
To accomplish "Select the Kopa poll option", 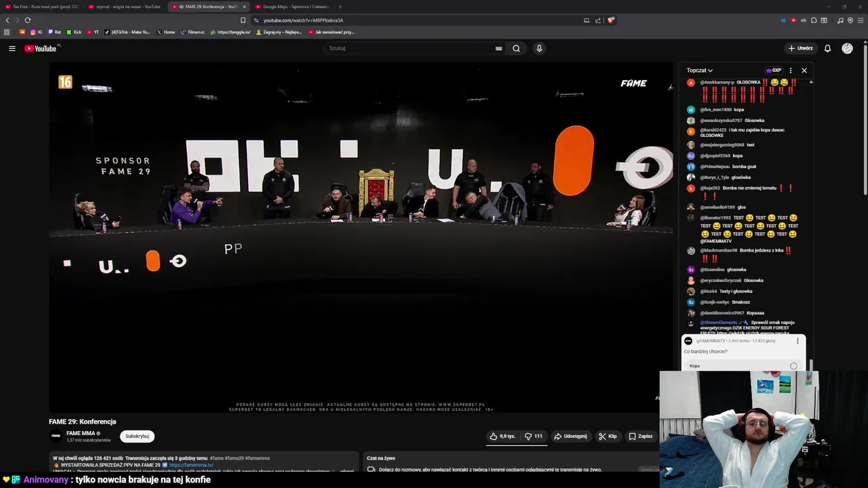I will click(743, 366).
